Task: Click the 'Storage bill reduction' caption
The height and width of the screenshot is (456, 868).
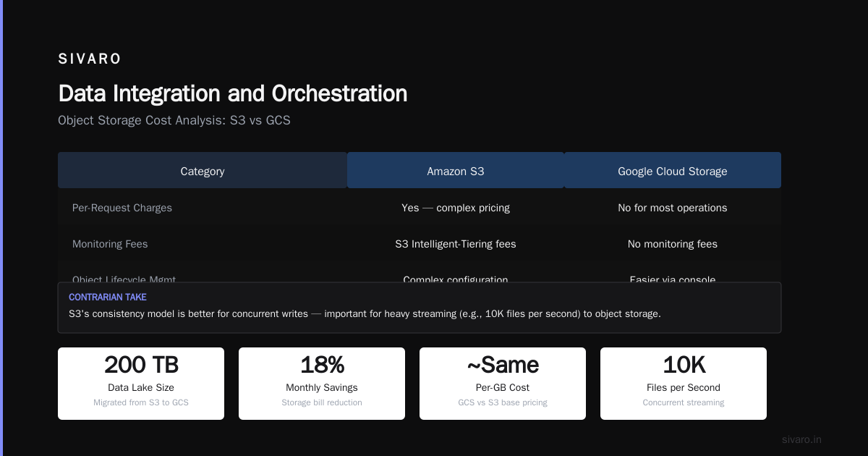Action: coord(322,402)
